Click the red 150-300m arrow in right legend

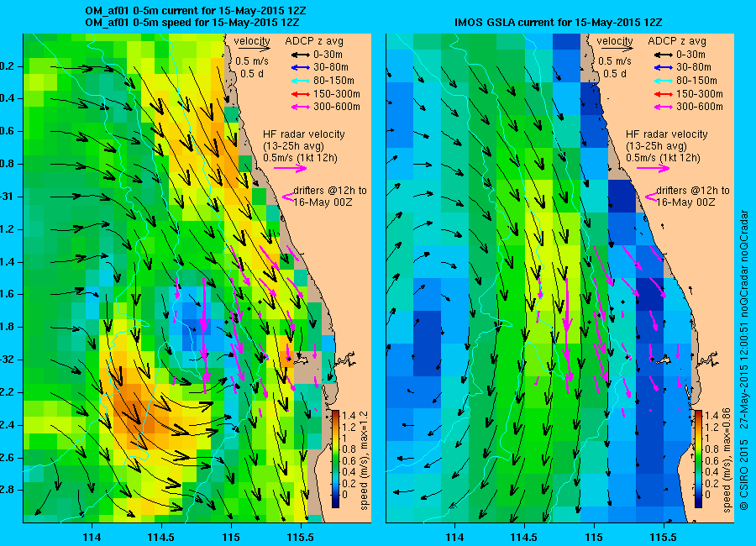(x=663, y=94)
